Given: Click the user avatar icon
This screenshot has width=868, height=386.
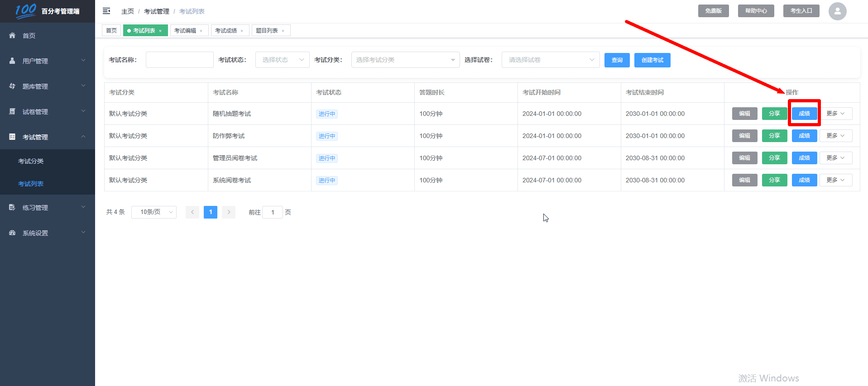Looking at the screenshot, I should click(x=837, y=11).
